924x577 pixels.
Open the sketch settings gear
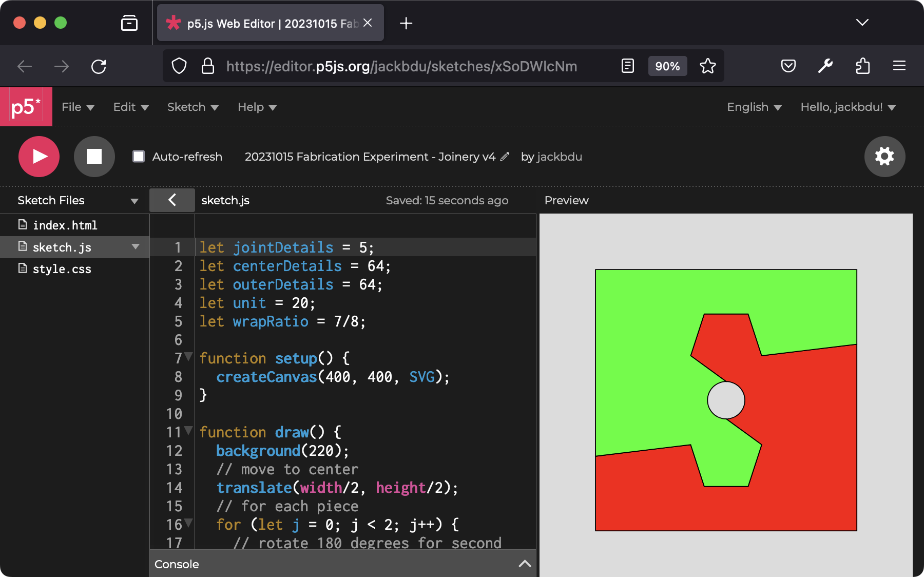pyautogui.click(x=884, y=157)
